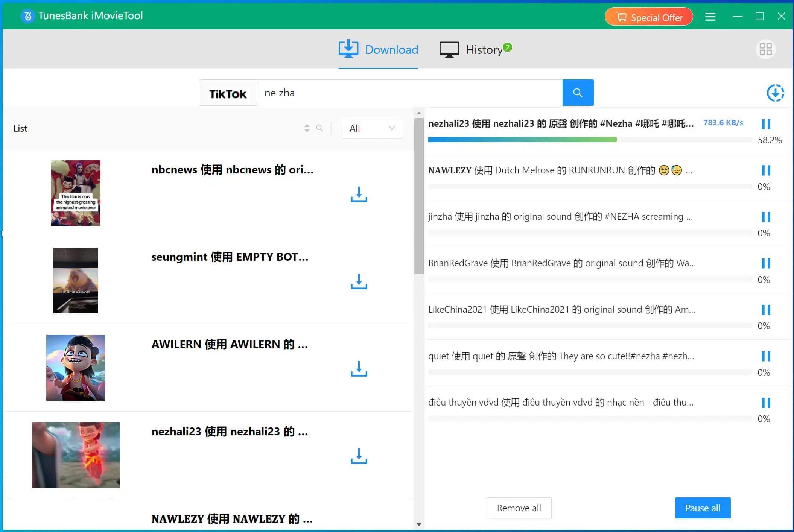Minimize the TunesBank window
Screen dimensions: 794x532
pyautogui.click(x=738, y=17)
